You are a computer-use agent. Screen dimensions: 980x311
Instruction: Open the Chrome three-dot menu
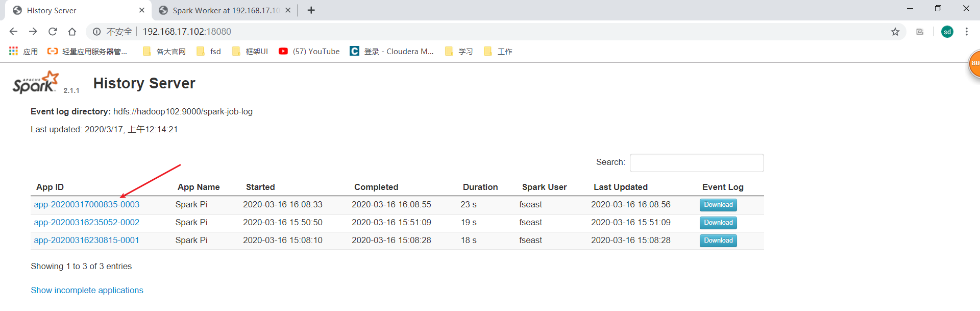[x=967, y=32]
